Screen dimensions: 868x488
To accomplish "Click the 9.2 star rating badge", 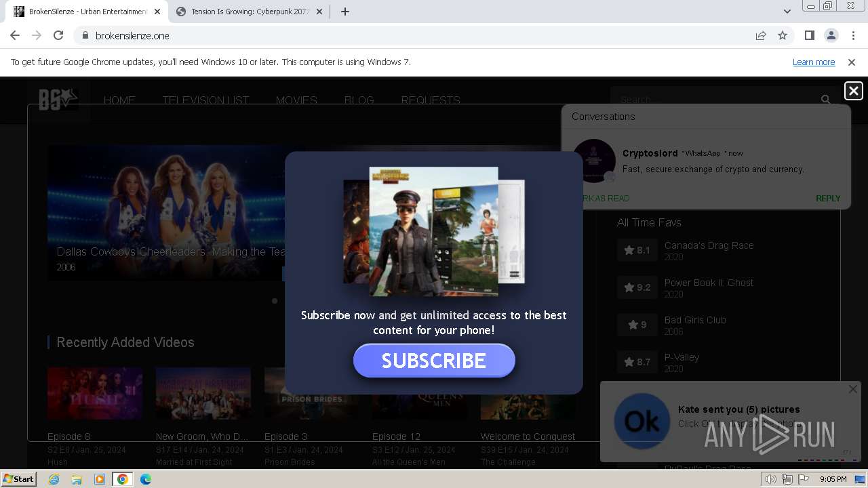I will tap(637, 287).
